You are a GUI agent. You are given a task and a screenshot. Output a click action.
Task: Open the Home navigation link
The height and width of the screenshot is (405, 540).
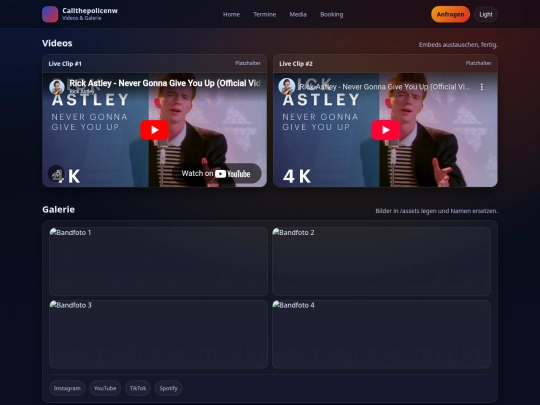pyautogui.click(x=231, y=14)
